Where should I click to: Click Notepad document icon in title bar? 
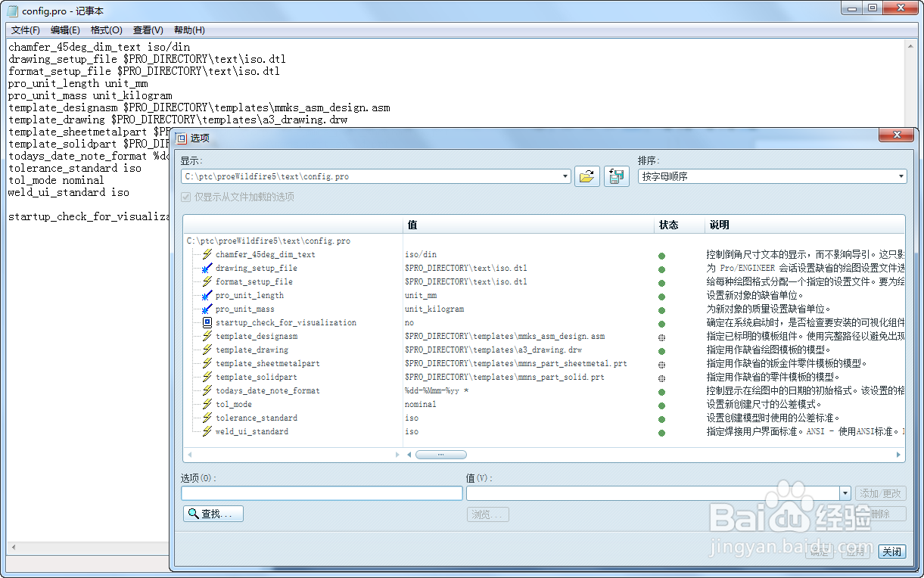[x=11, y=11]
